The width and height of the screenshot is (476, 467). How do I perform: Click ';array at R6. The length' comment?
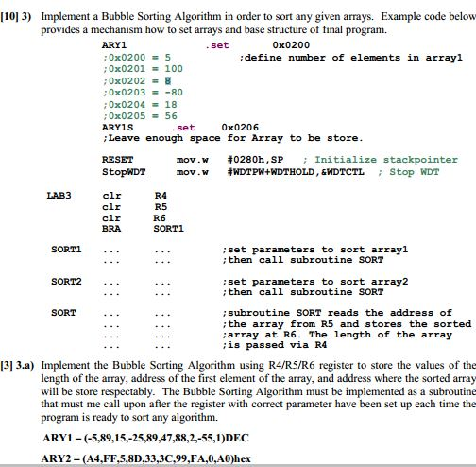tap(337, 335)
